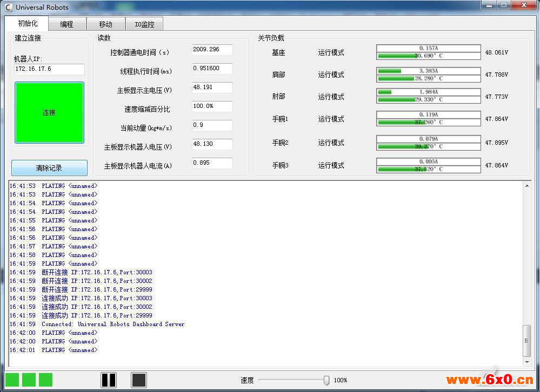The image size is (540, 392).
Task: Click the 清除记录 button
Action: tap(49, 168)
